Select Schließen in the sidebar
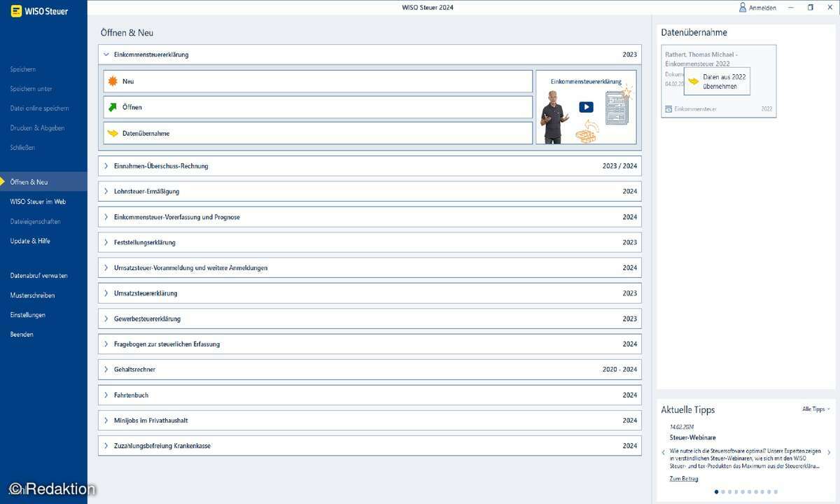 [22, 148]
